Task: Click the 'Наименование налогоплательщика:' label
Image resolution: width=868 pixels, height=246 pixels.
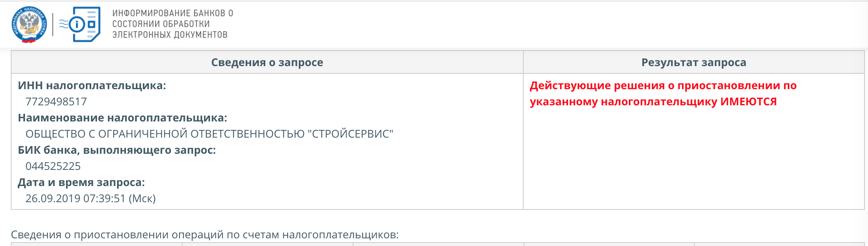Action: point(122,118)
